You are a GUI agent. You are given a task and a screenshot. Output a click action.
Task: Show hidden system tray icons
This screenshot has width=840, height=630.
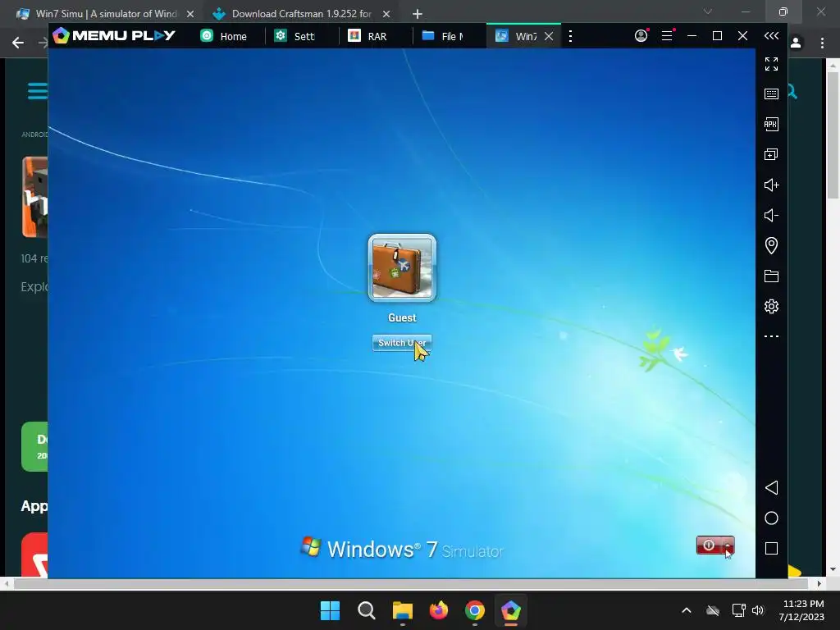[687, 610]
